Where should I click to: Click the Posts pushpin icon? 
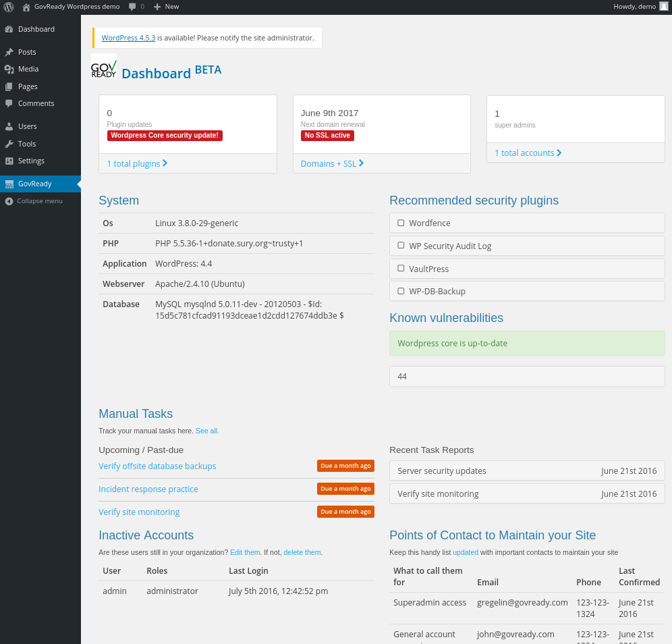(x=9, y=52)
